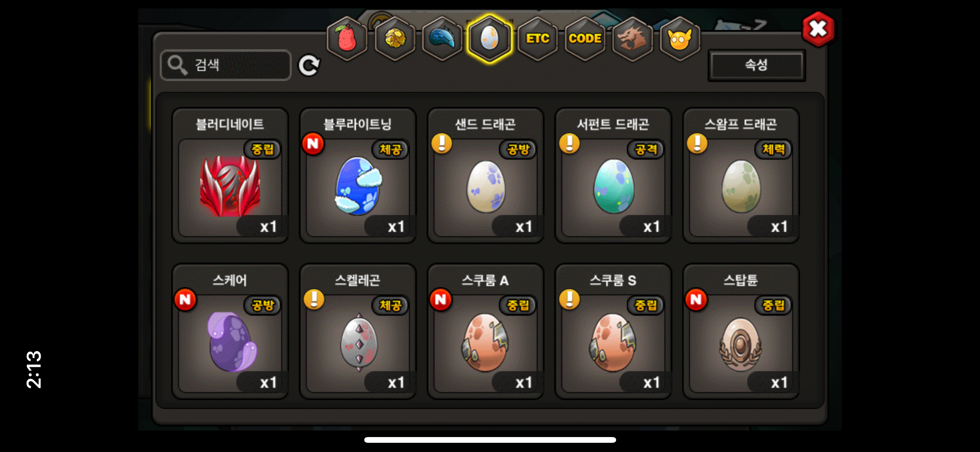Select the golden owl mask icon
The width and height of the screenshot is (980, 452).
coord(680,38)
